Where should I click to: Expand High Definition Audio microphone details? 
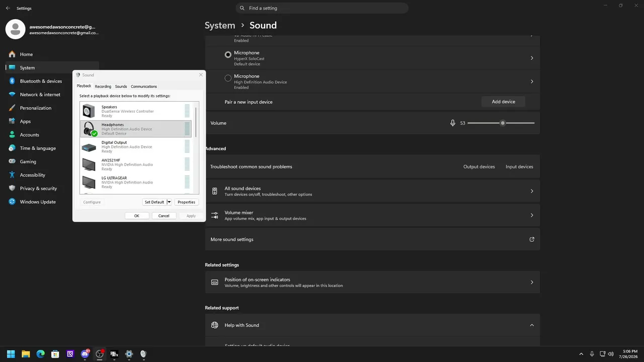click(x=532, y=81)
